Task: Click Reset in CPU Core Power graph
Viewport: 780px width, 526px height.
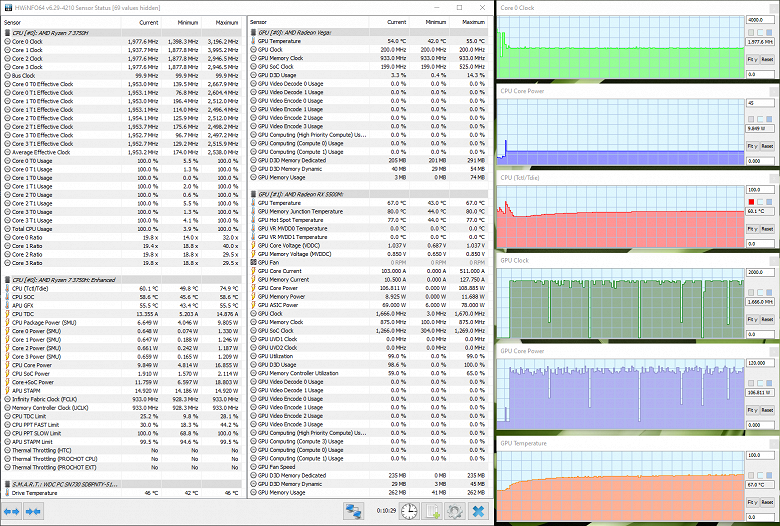Action: coord(767,146)
